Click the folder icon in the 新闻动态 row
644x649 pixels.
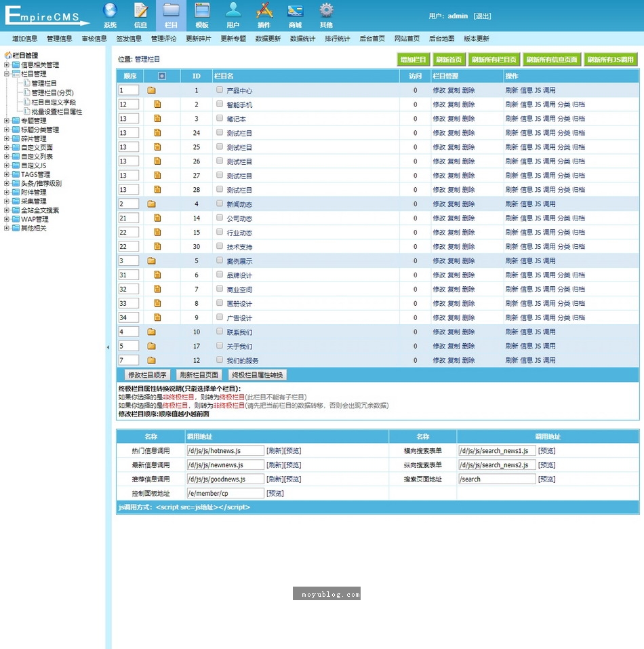click(151, 204)
